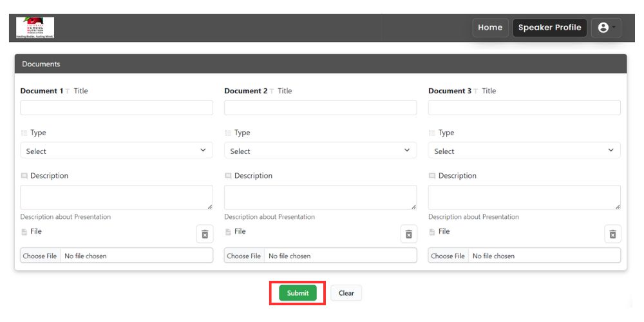This screenshot has width=644, height=322.
Task: Focus the Document 3 Title field
Action: point(524,108)
